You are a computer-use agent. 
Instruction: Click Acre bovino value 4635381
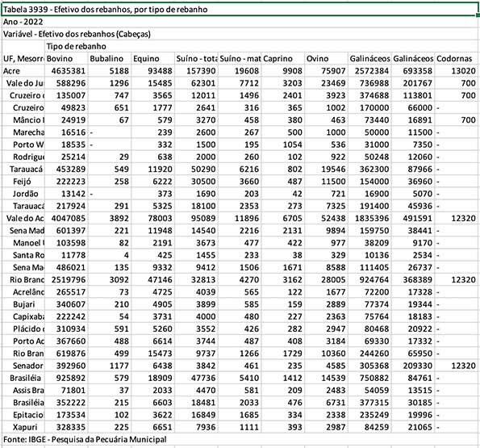(x=66, y=71)
